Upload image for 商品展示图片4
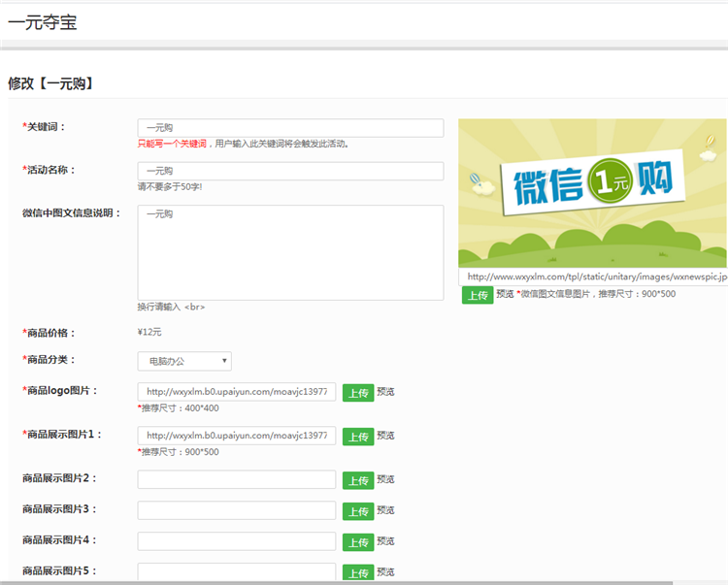 tap(358, 542)
